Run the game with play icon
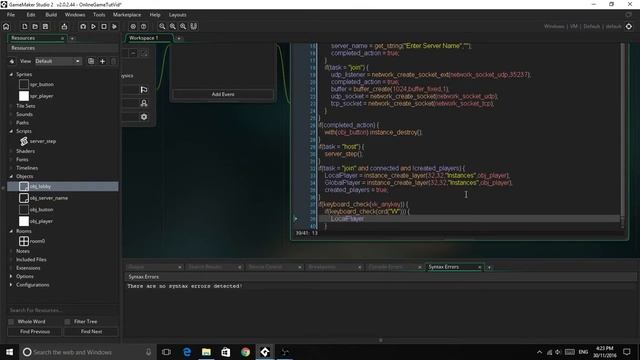 click(93, 27)
